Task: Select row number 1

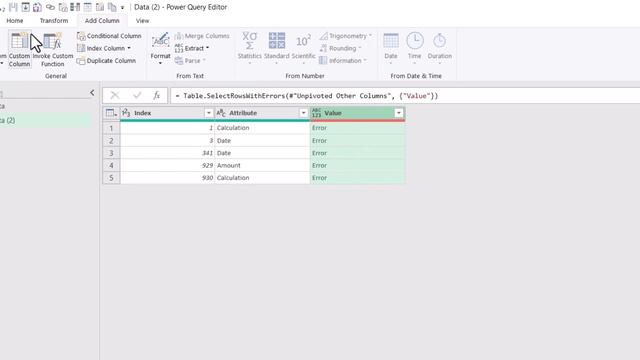Action: pyautogui.click(x=111, y=128)
